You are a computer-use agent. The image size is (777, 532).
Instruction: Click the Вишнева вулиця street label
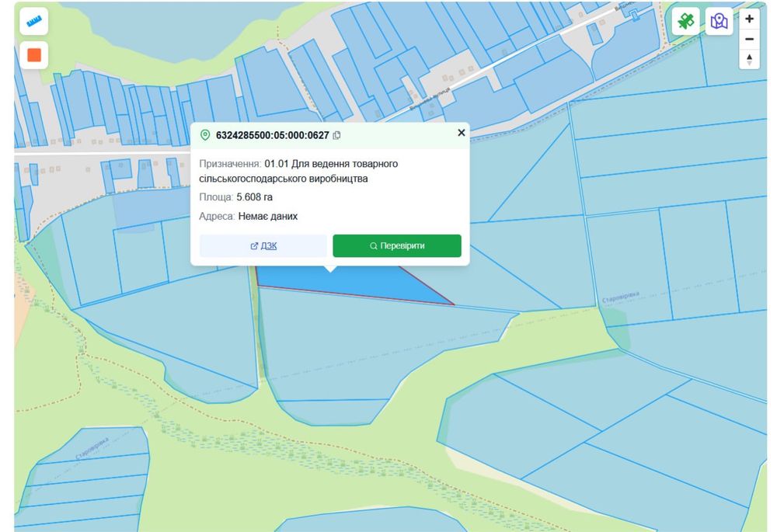430,99
